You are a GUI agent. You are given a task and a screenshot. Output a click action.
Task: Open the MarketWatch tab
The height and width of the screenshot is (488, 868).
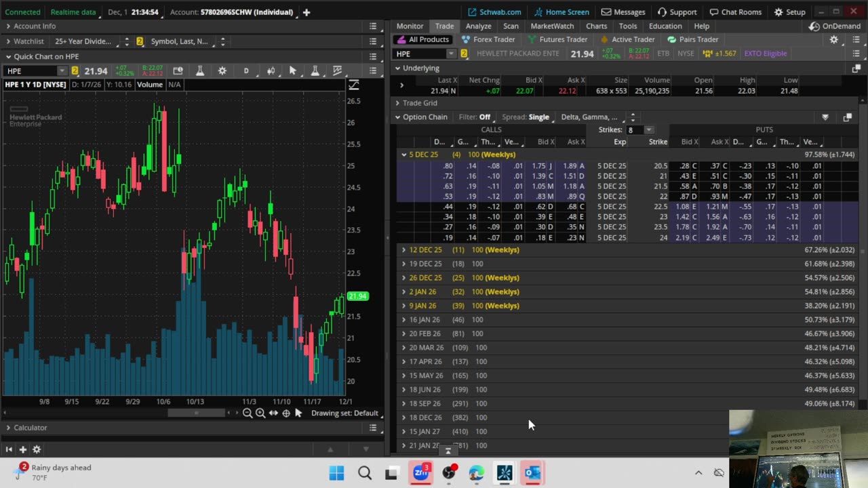click(x=552, y=26)
